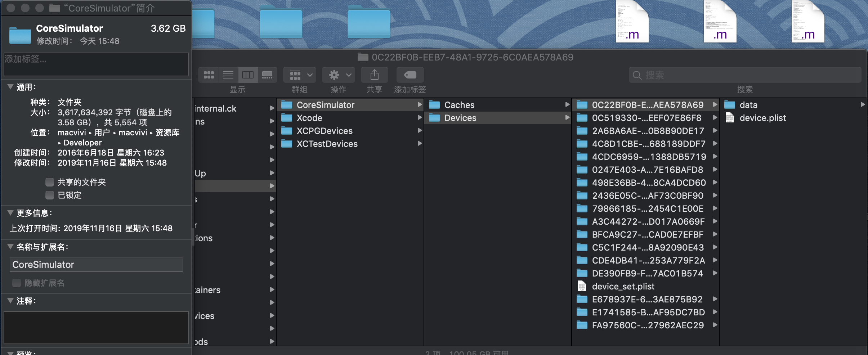
Task: Open the 共享 (Share) toolbar icon
Action: (374, 75)
